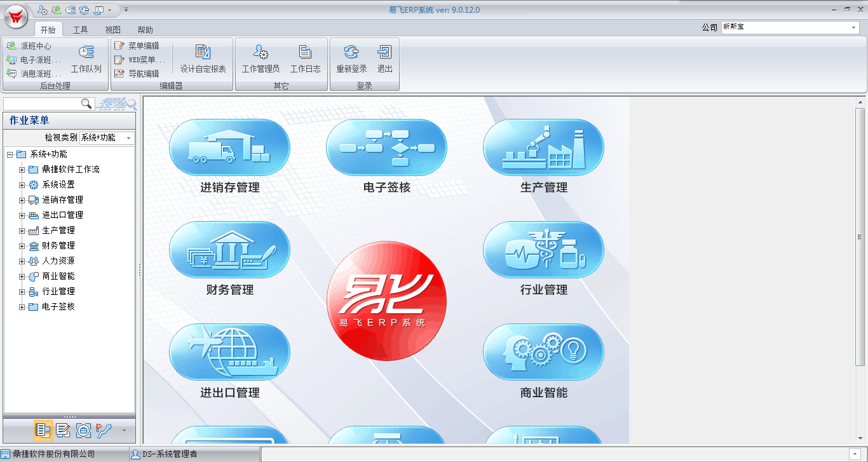Expand the 系统设置 tree node
Image resolution: width=868 pixels, height=462 pixels.
(x=22, y=185)
